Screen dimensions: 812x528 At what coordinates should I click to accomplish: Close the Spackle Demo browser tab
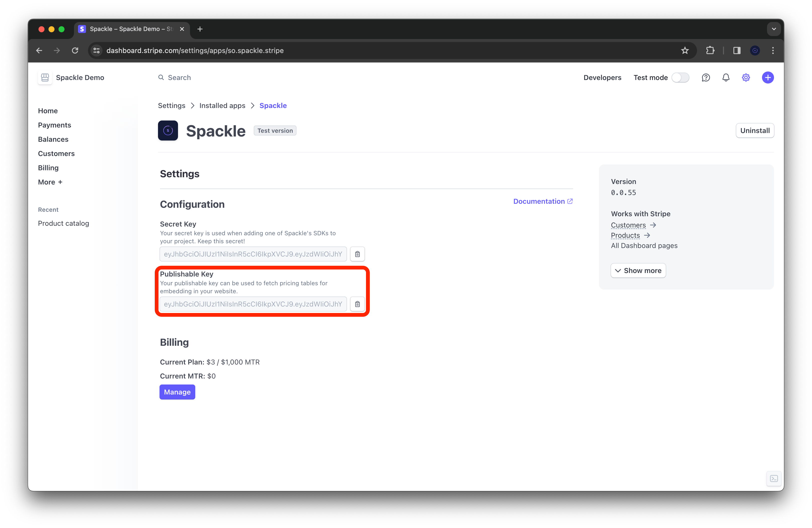coord(182,29)
